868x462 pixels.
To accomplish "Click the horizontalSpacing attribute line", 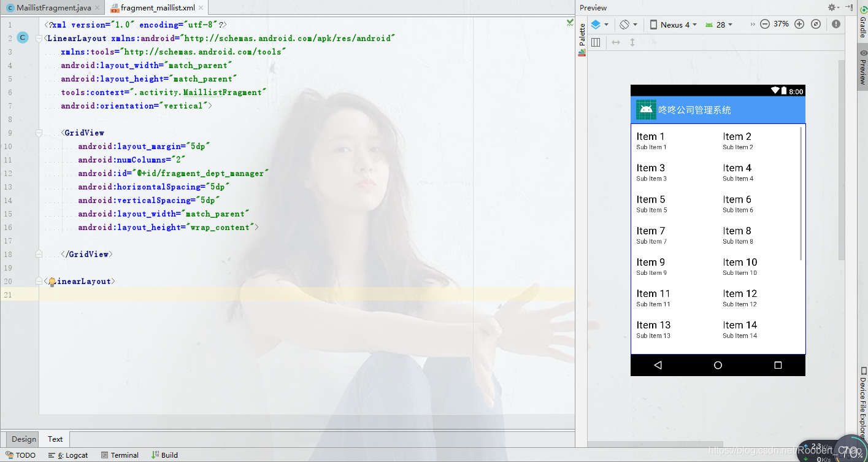I will click(x=154, y=187).
